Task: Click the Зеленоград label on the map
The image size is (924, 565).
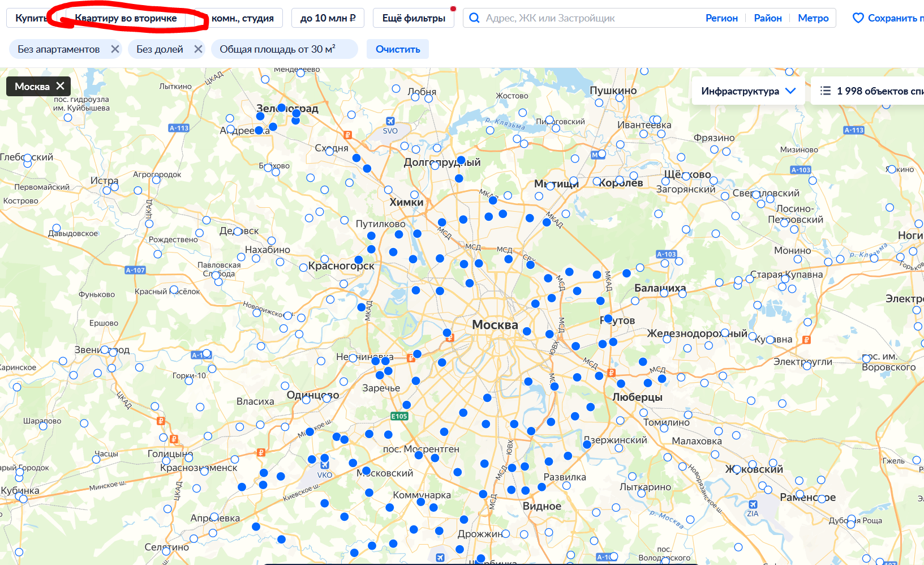Action: point(287,108)
